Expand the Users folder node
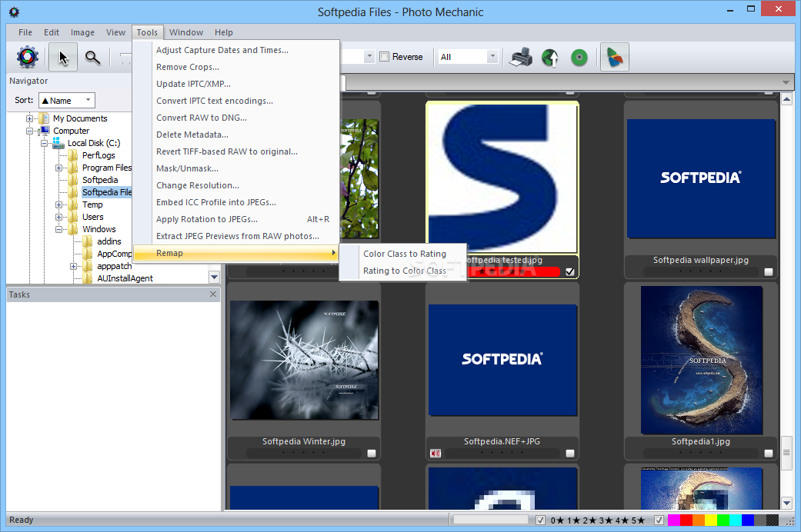This screenshot has height=532, width=801. 58,217
